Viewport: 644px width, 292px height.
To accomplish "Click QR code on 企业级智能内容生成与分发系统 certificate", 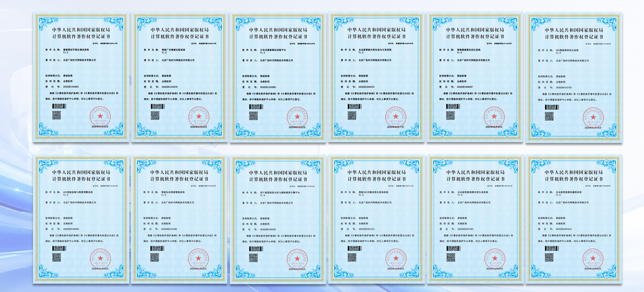I will point(352,116).
